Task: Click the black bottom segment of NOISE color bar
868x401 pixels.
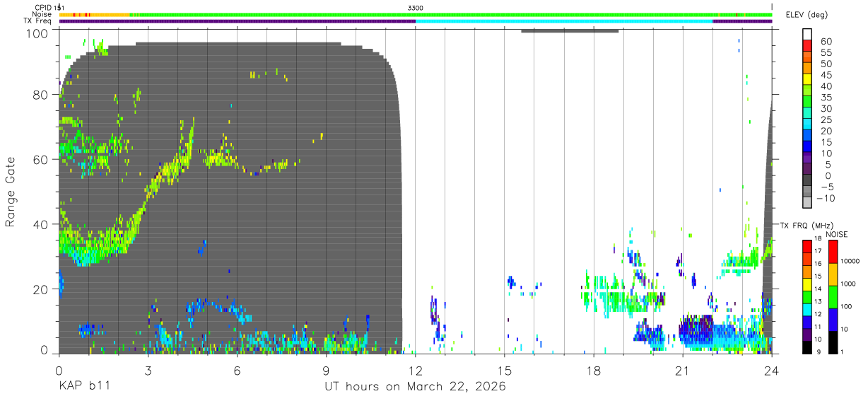Action: click(833, 342)
